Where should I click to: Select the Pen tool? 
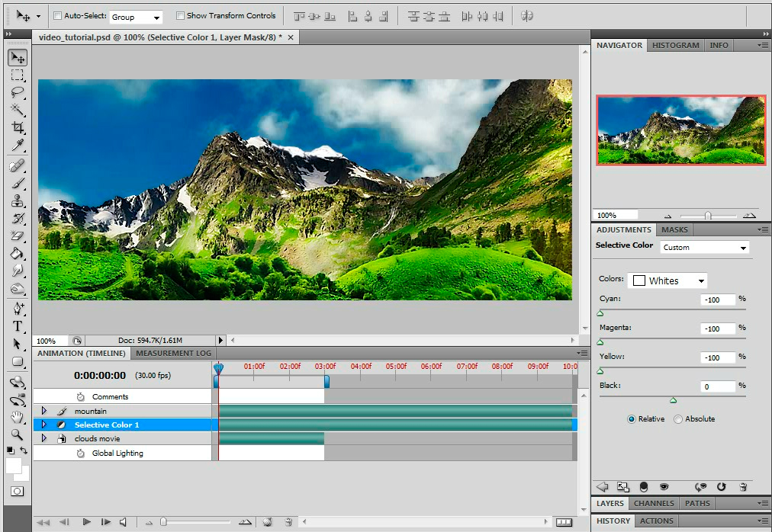[x=18, y=309]
